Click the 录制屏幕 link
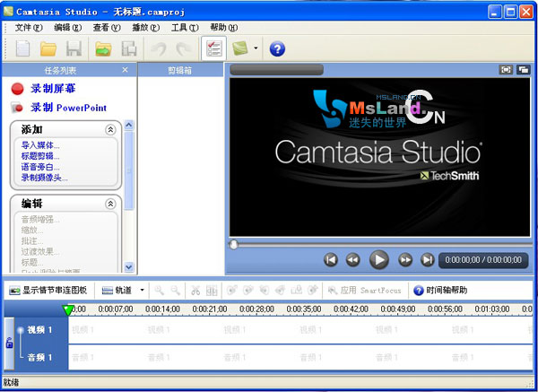Viewport: 538px width, 392px height. tap(53, 89)
